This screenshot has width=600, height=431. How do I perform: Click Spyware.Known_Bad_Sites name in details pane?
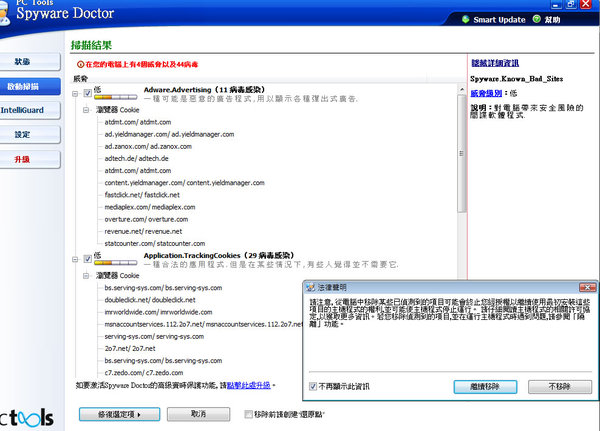tap(516, 79)
